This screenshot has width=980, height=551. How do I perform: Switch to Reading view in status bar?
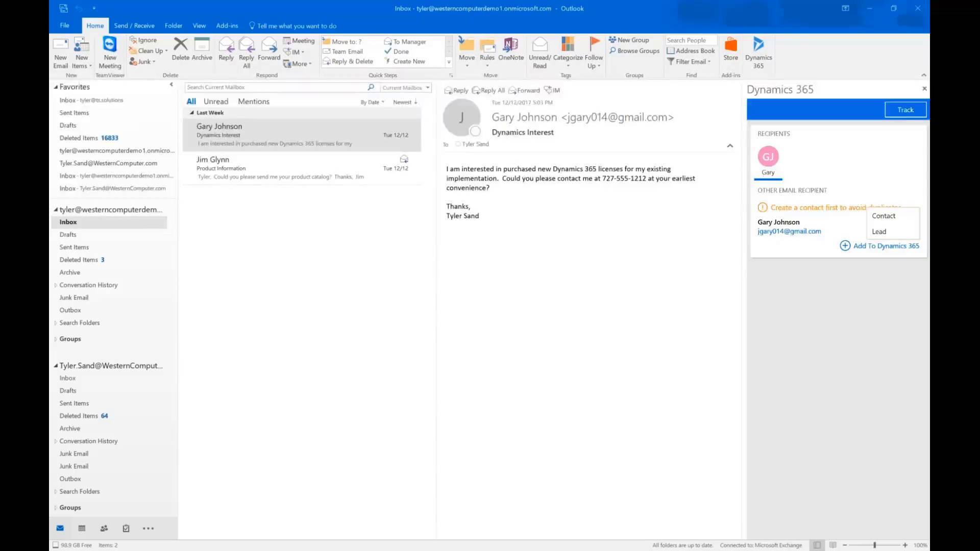coord(832,545)
